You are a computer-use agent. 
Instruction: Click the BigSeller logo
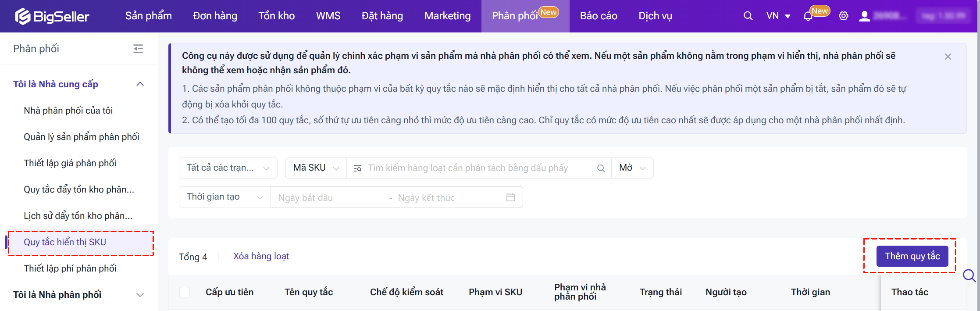tap(52, 16)
